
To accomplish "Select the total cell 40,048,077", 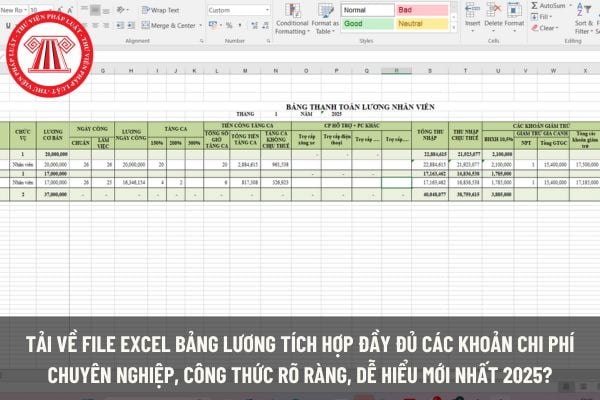I will 430,194.
